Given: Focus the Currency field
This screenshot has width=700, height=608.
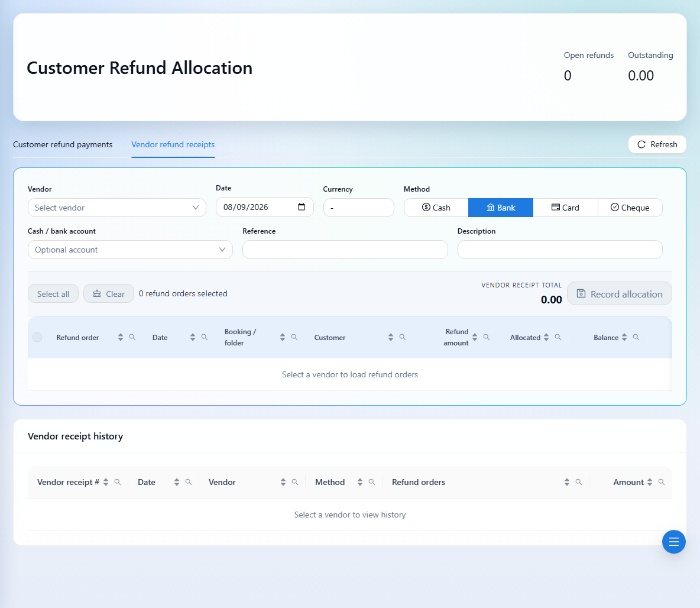Looking at the screenshot, I should click(358, 208).
